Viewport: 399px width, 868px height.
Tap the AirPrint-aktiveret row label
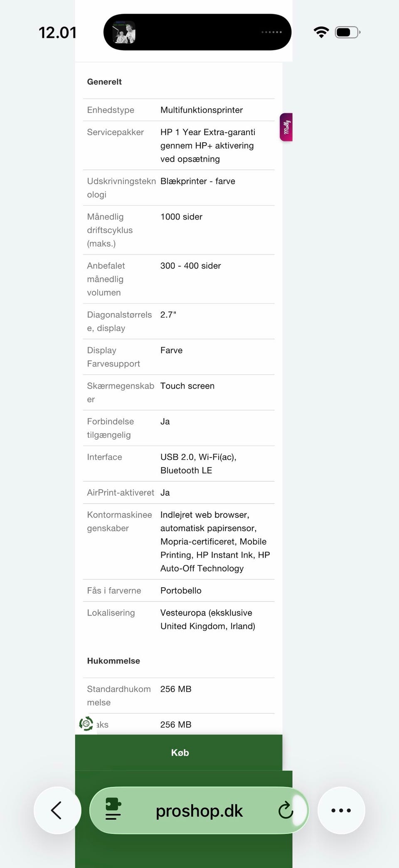point(121,493)
